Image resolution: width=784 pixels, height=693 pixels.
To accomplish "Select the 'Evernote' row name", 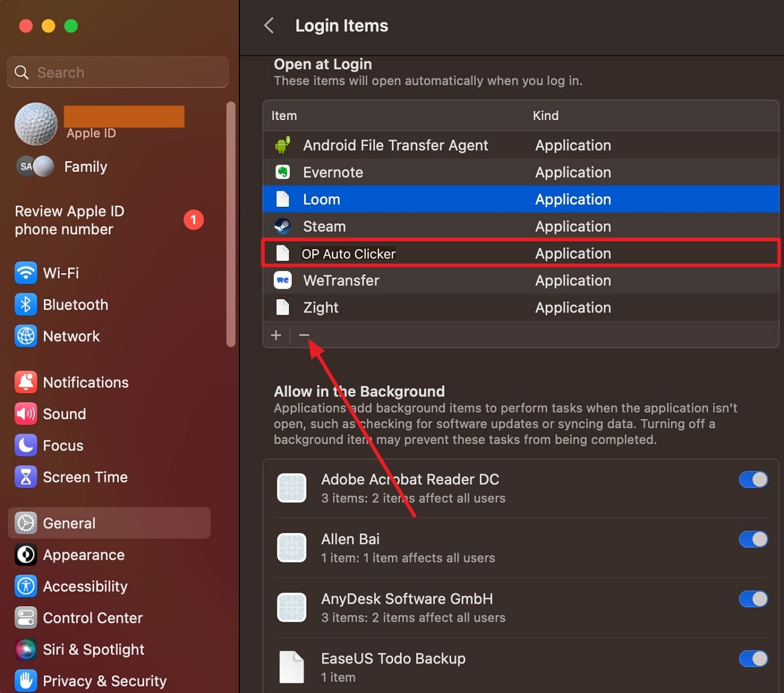I will tap(333, 172).
